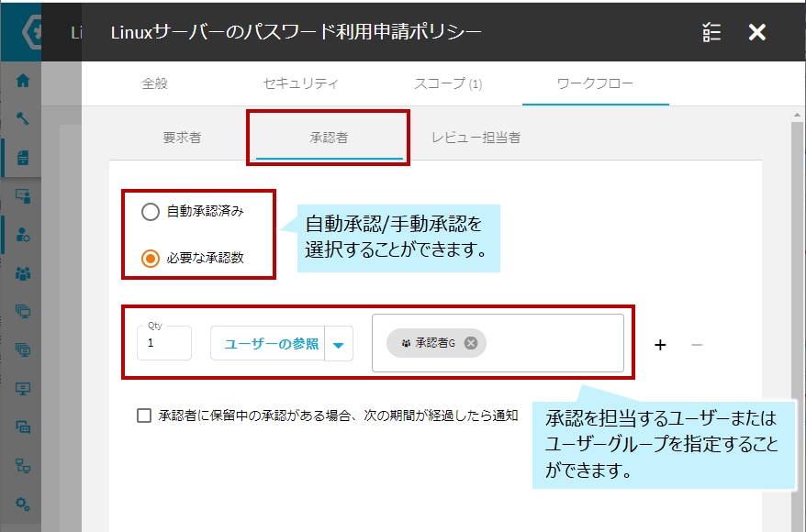This screenshot has width=806, height=532.
Task: Open the stacked screens sidebar icon below groups
Action: coord(23,311)
